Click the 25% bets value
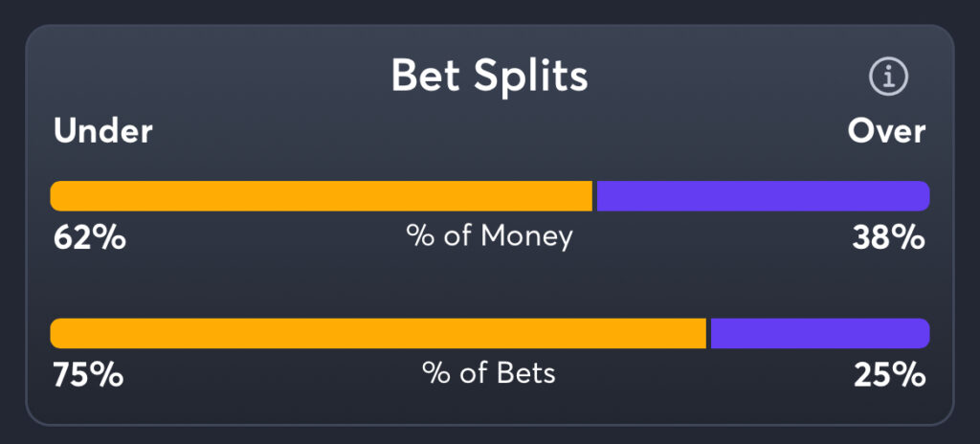 tap(889, 374)
